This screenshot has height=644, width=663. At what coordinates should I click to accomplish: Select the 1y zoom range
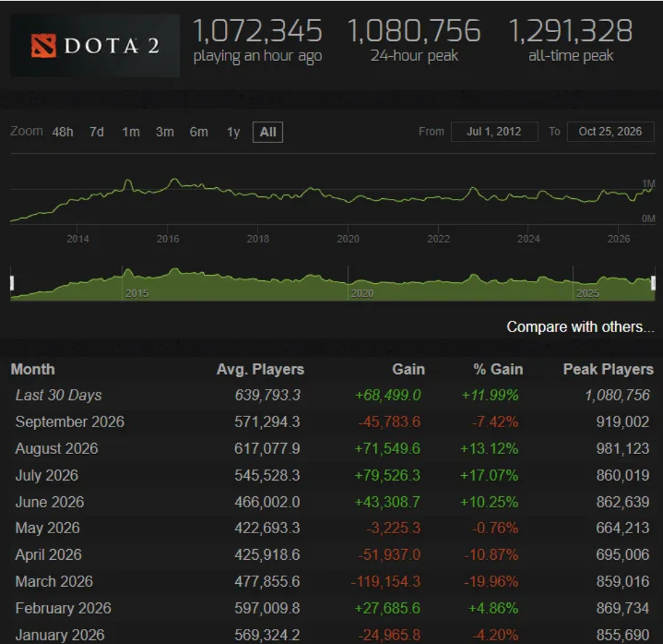coord(233,132)
